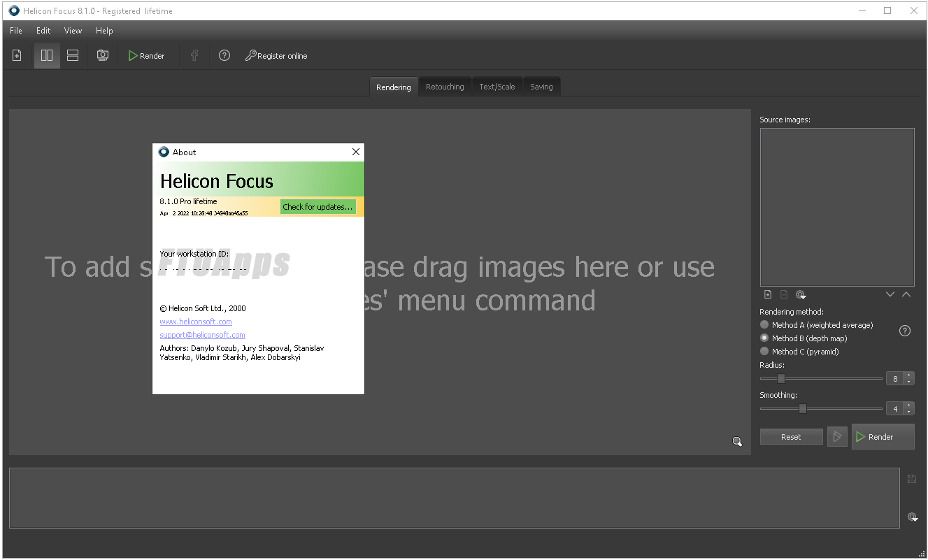This screenshot has width=928, height=560.
Task: Select Method C (pyramid)
Action: tap(799, 352)
